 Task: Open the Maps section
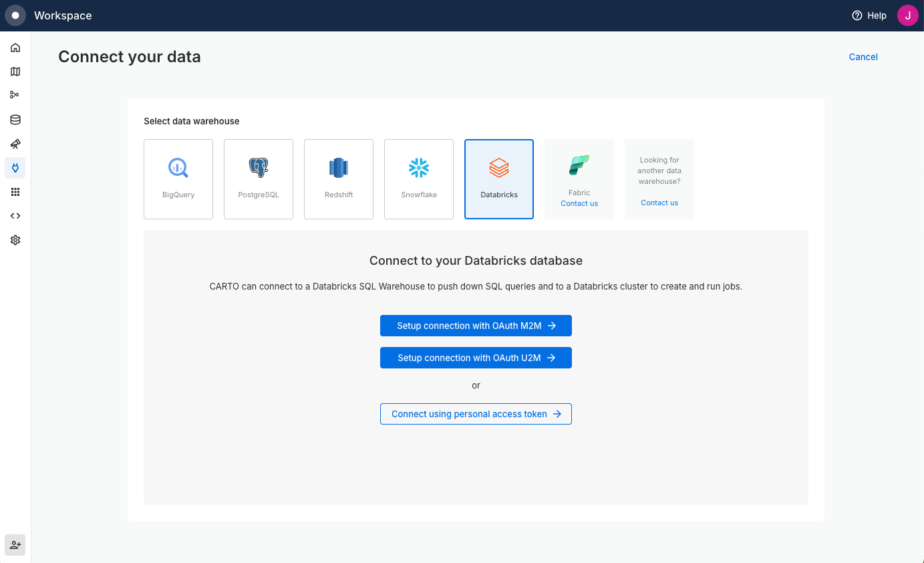(15, 72)
